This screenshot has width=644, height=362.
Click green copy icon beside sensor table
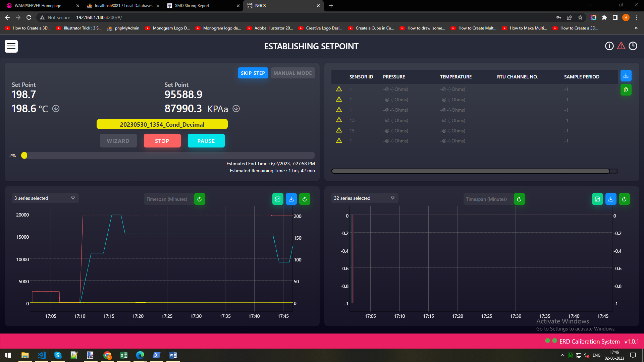coord(626,90)
